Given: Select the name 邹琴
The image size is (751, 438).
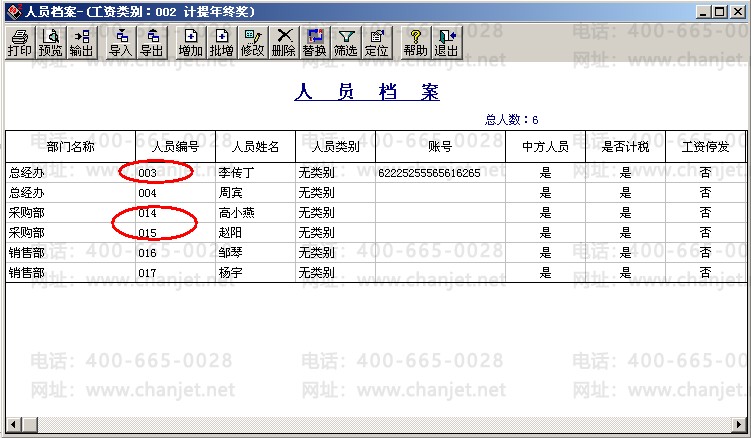Looking at the screenshot, I should 230,253.
